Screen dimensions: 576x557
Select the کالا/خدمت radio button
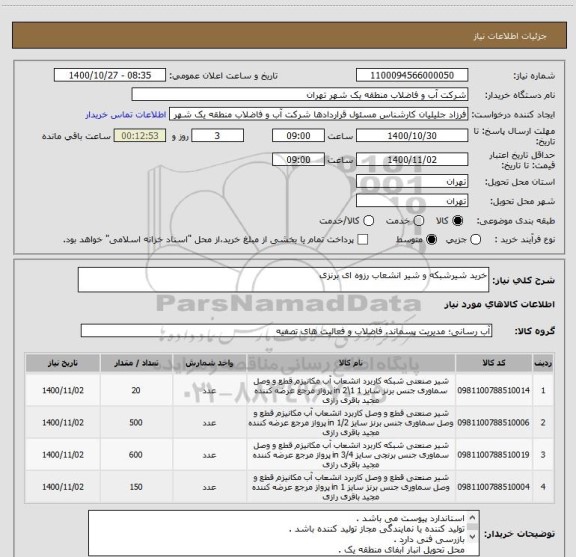click(368, 221)
